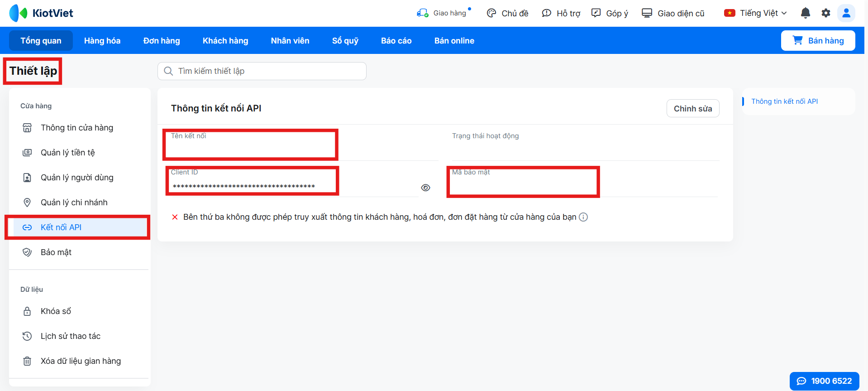
Task: Select Bảo mật in sidebar
Action: [79, 252]
